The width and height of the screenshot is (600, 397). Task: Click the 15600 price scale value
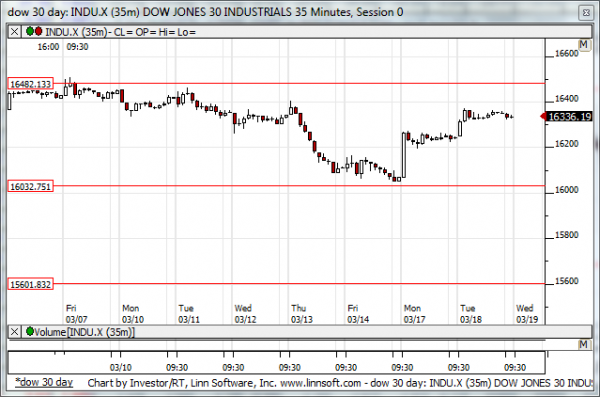coord(566,281)
